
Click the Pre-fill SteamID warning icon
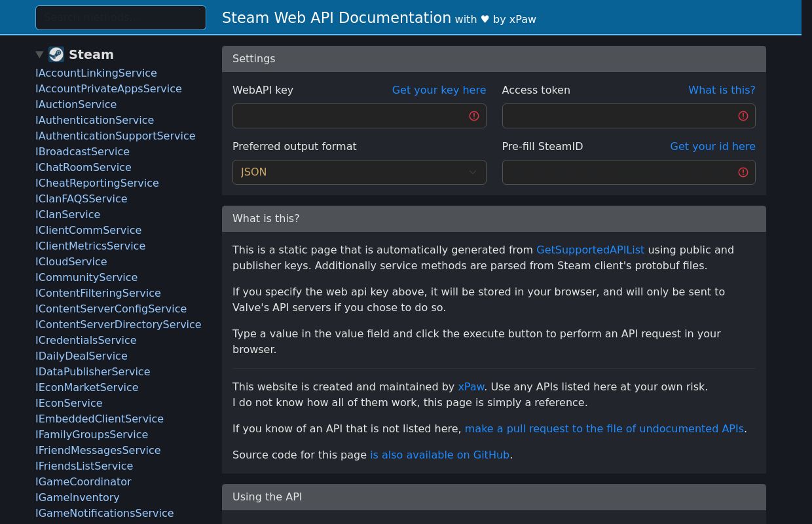[x=743, y=172]
